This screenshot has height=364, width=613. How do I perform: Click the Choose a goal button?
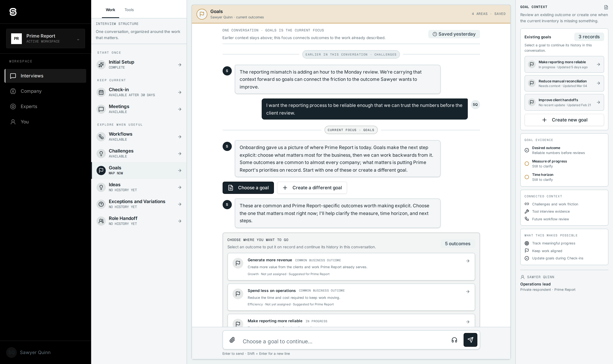pos(248,188)
